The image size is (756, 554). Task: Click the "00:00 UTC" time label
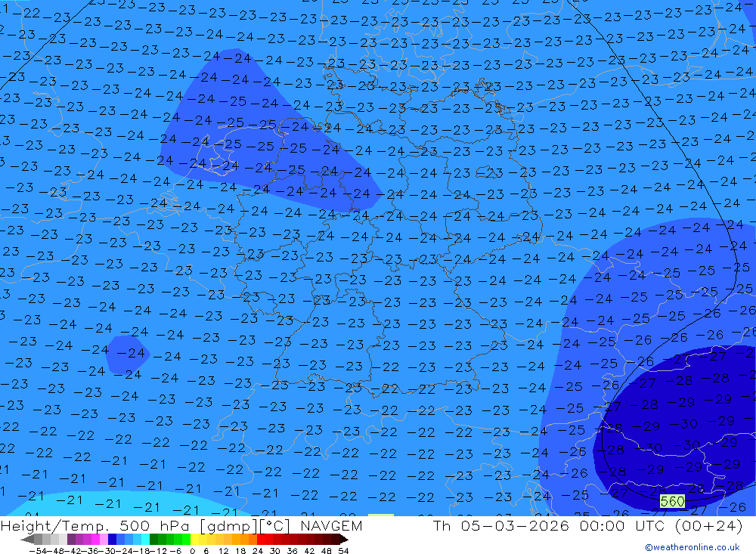coord(622,525)
